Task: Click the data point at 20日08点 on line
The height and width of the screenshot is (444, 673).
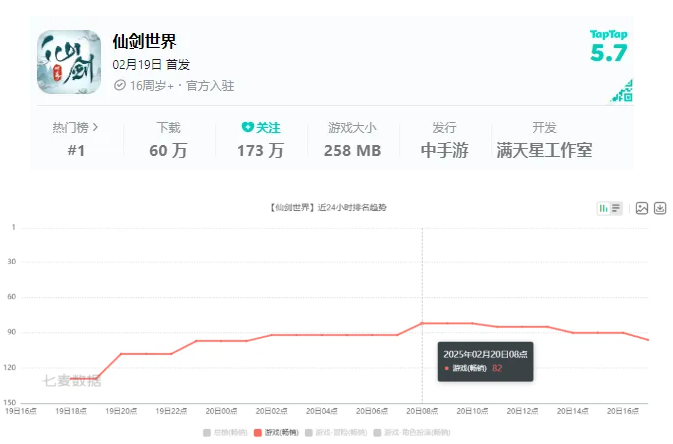Action: 422,323
